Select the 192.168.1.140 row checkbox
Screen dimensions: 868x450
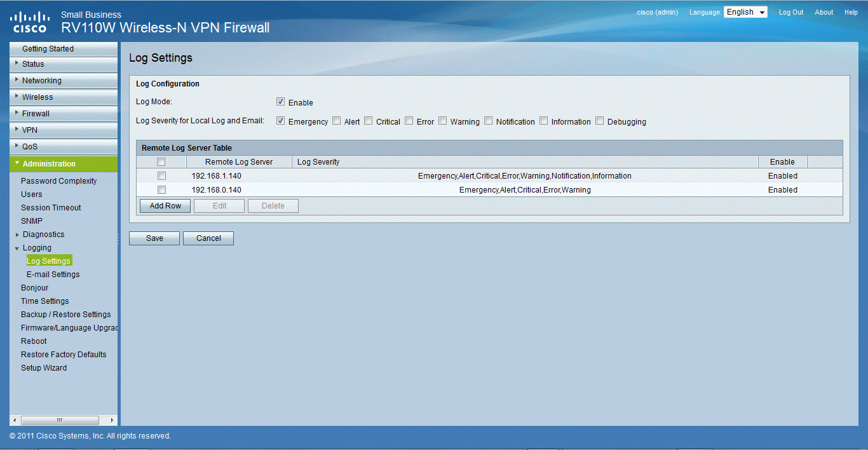click(x=161, y=176)
